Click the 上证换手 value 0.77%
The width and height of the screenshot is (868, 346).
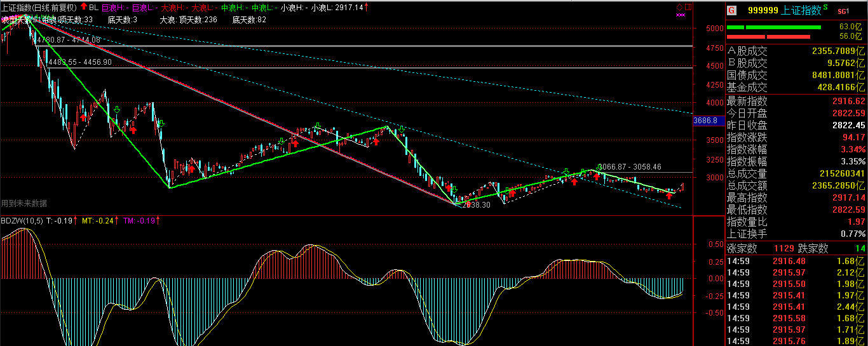coord(852,234)
